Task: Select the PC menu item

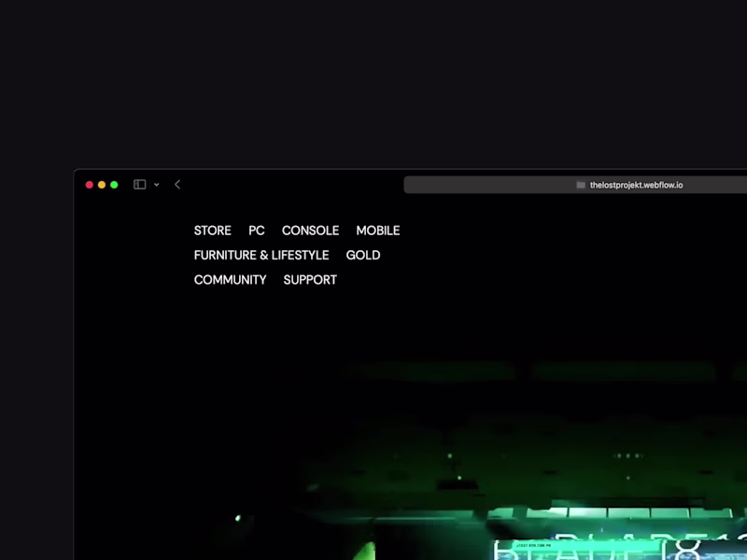Action: [256, 231]
